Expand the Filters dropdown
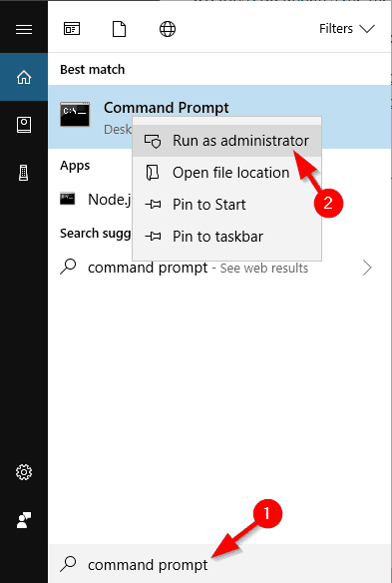This screenshot has width=392, height=583. tap(347, 29)
